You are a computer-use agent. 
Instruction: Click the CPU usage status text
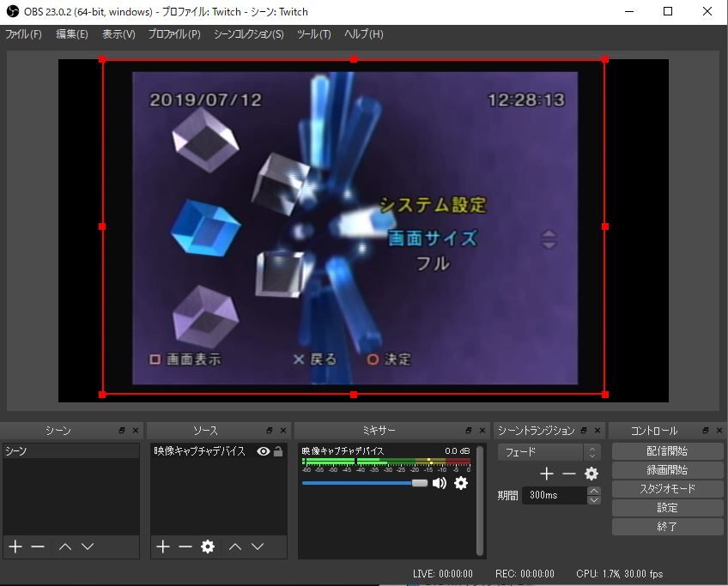coord(619,574)
